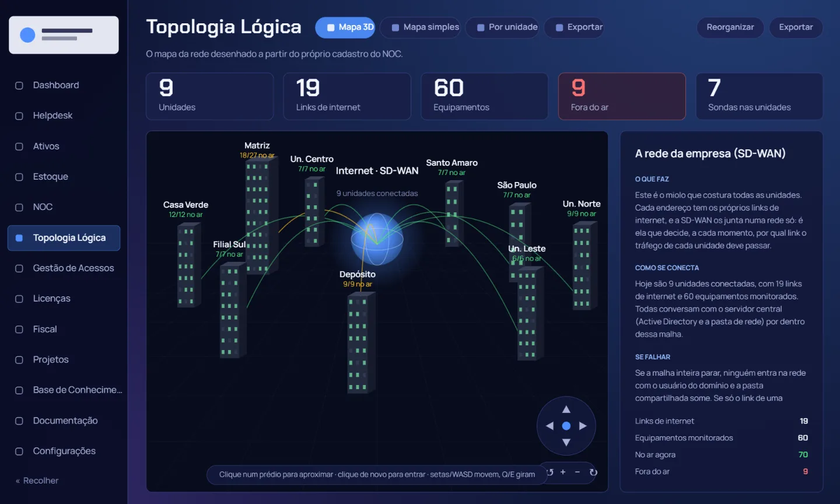Open the red 9 Fora do ar card

coord(622,96)
